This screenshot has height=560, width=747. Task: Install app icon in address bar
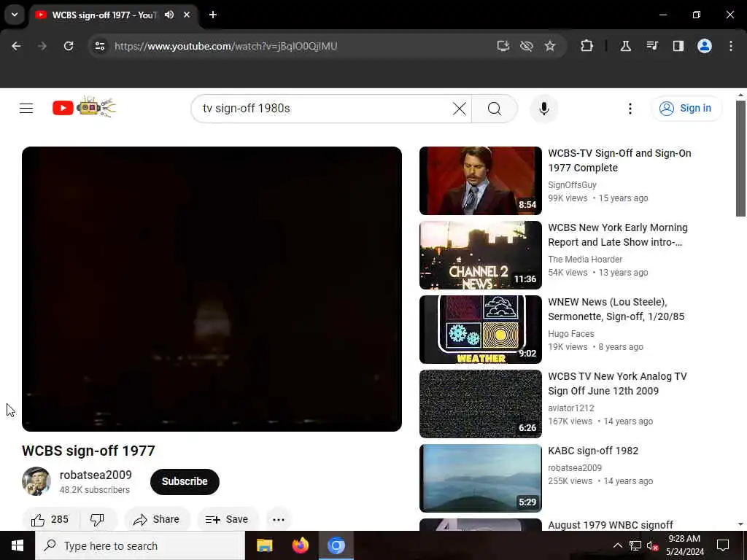click(x=503, y=46)
